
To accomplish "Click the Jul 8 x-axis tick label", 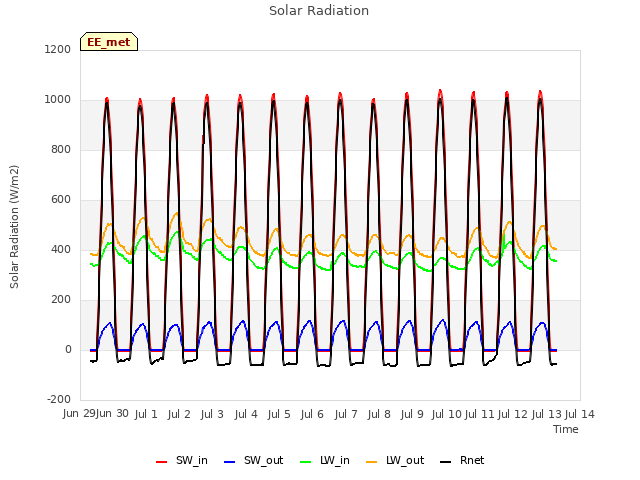I will [379, 414].
